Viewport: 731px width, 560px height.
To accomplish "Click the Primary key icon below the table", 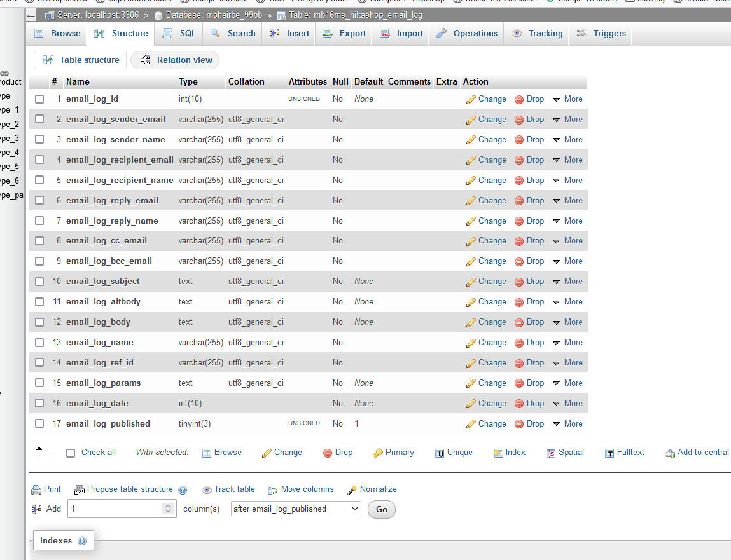I will point(378,453).
